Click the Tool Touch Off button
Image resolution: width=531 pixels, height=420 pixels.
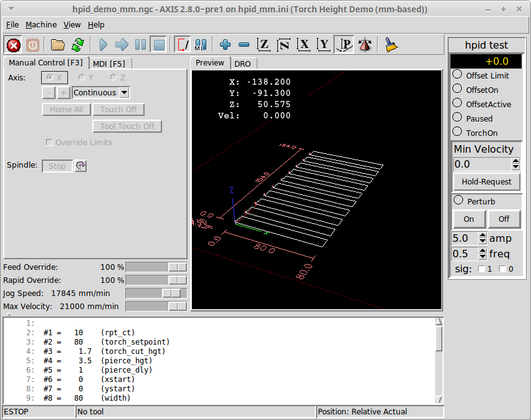pos(127,126)
